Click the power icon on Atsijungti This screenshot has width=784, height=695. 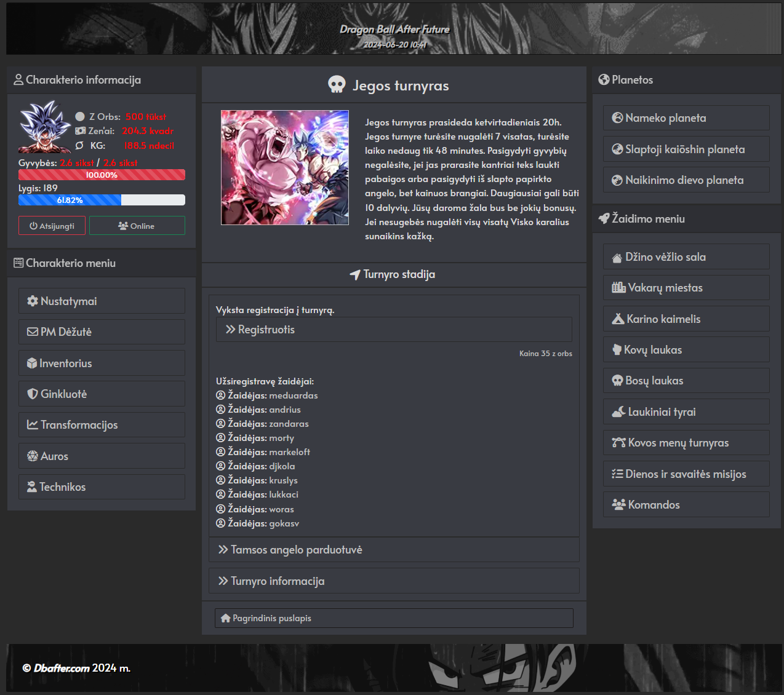(x=33, y=226)
